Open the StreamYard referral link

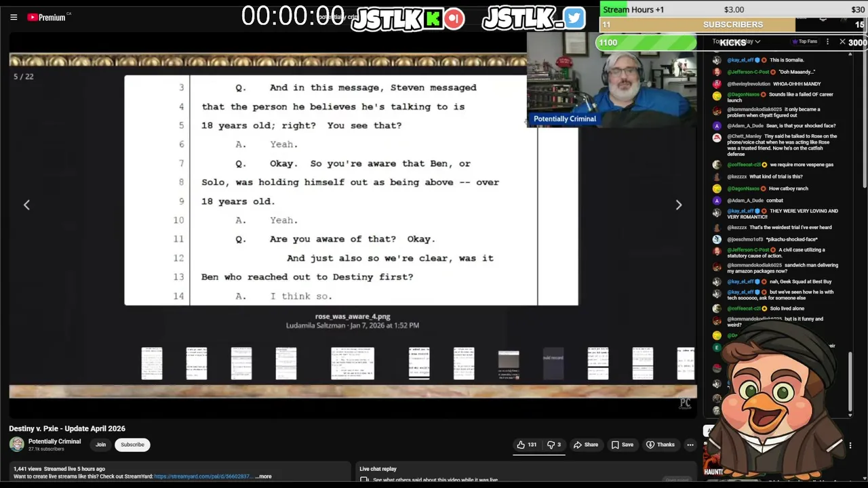tap(202, 476)
